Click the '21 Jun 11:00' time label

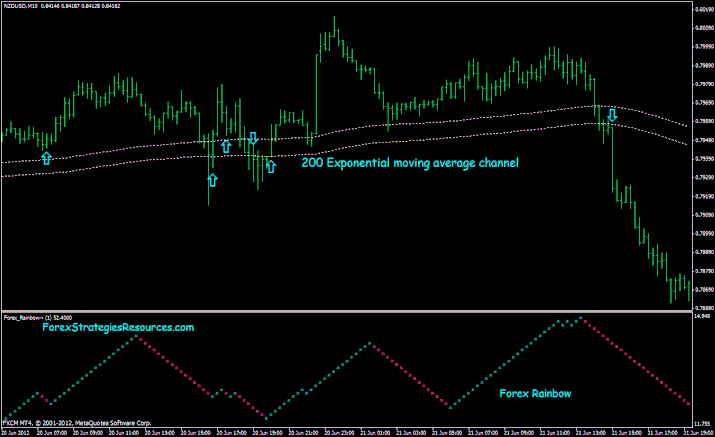point(555,432)
